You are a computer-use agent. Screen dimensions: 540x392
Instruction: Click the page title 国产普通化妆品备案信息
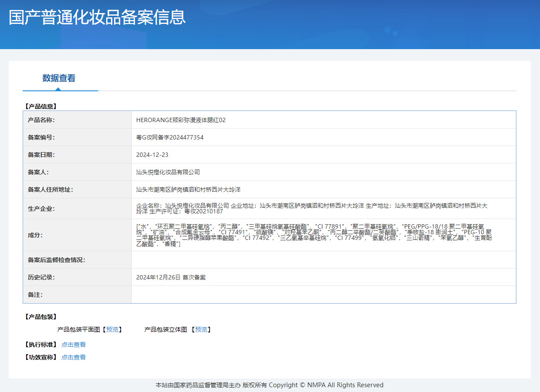[97, 17]
